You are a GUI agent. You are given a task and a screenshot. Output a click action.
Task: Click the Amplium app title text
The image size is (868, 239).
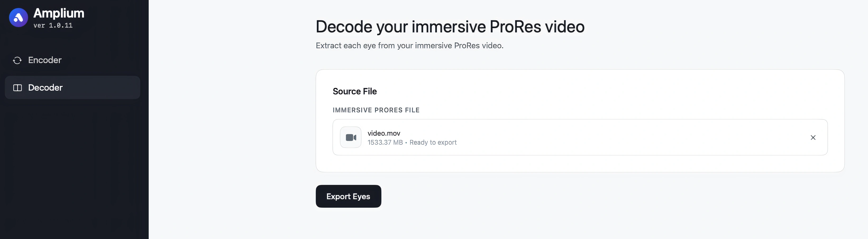[59, 13]
